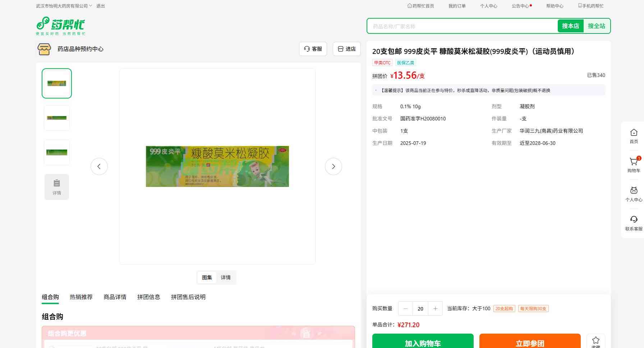This screenshot has height=348, width=644.
Task: Open personal center icon in right sidebar
Action: (634, 191)
